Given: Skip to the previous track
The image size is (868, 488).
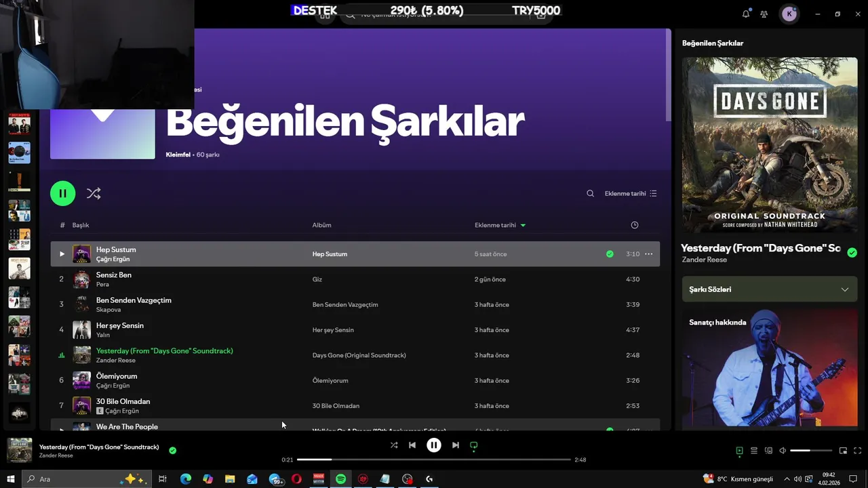Looking at the screenshot, I should [x=412, y=445].
